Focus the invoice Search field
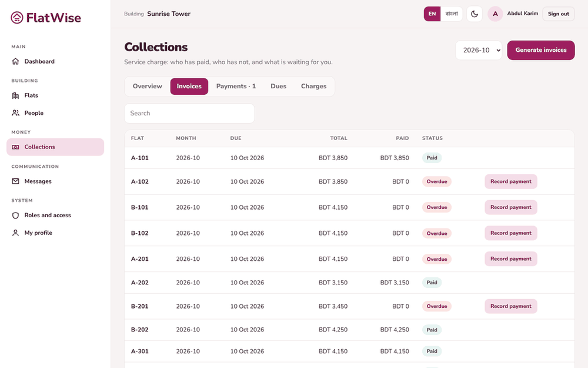Image resolution: width=588 pixels, height=368 pixels. (189, 114)
